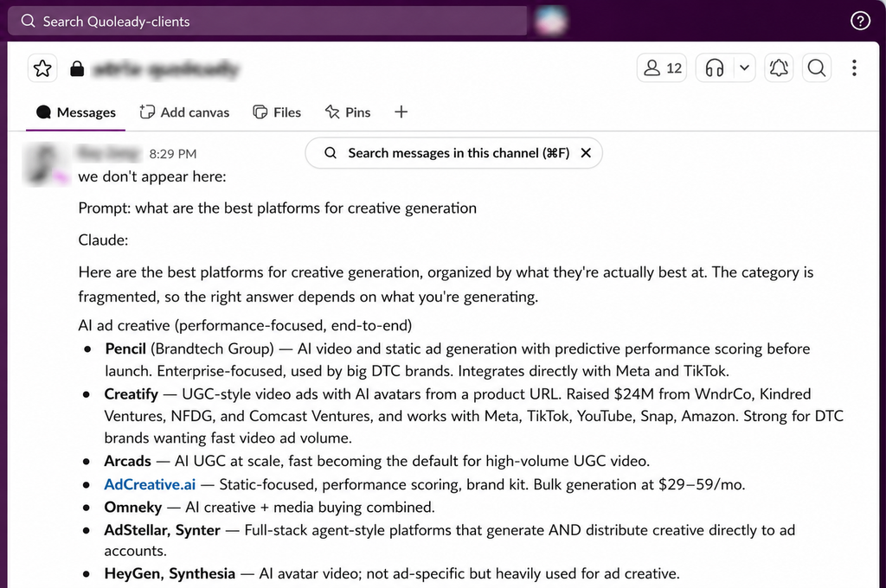Viewport: 886px width, 588px height.
Task: Select the Add canvas tab
Action: tap(184, 112)
